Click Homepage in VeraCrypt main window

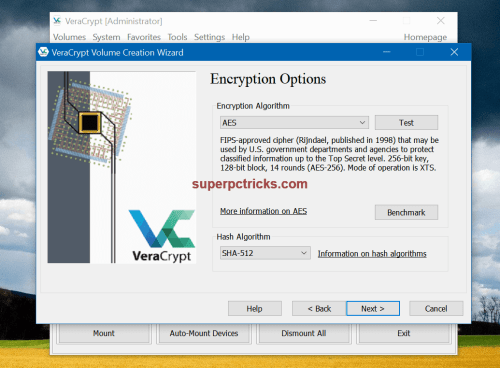tap(425, 37)
